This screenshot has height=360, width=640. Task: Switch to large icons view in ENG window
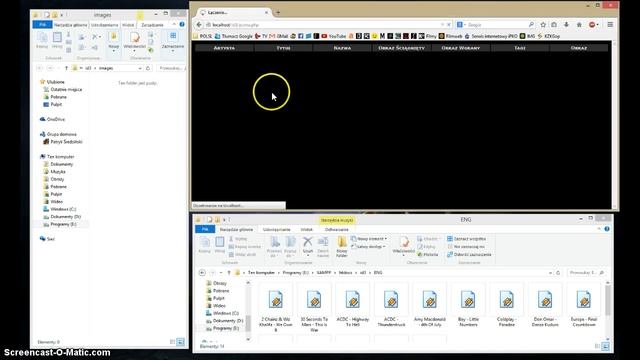tap(606, 346)
